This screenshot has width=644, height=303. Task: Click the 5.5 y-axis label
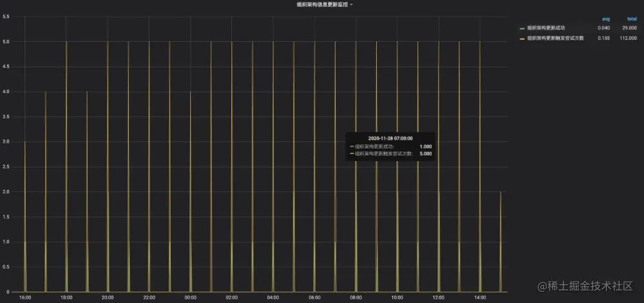click(6, 17)
